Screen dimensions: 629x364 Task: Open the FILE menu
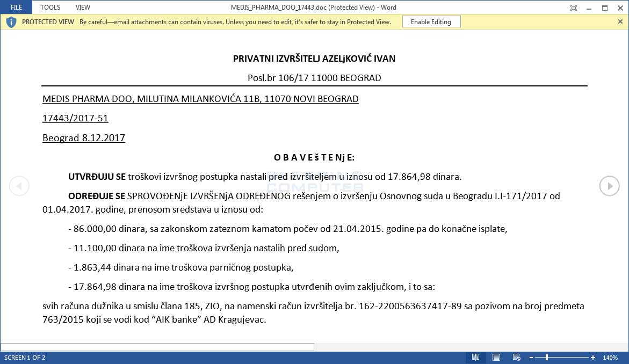(16, 7)
